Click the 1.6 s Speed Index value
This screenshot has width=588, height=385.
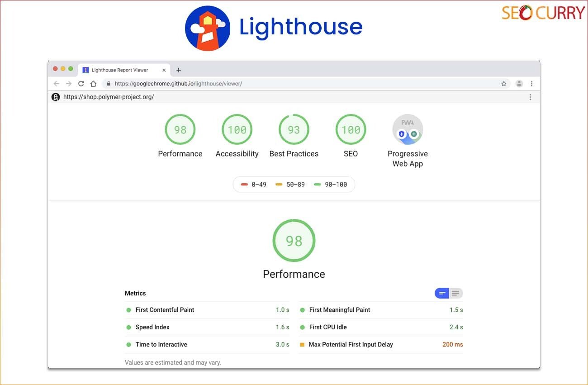tap(283, 327)
